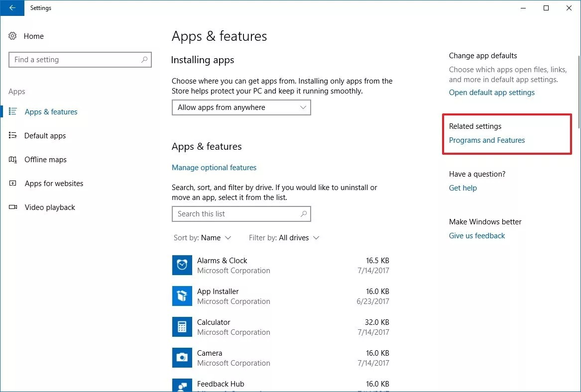Select Apps & features in the sidebar
The image size is (581, 392).
click(51, 112)
